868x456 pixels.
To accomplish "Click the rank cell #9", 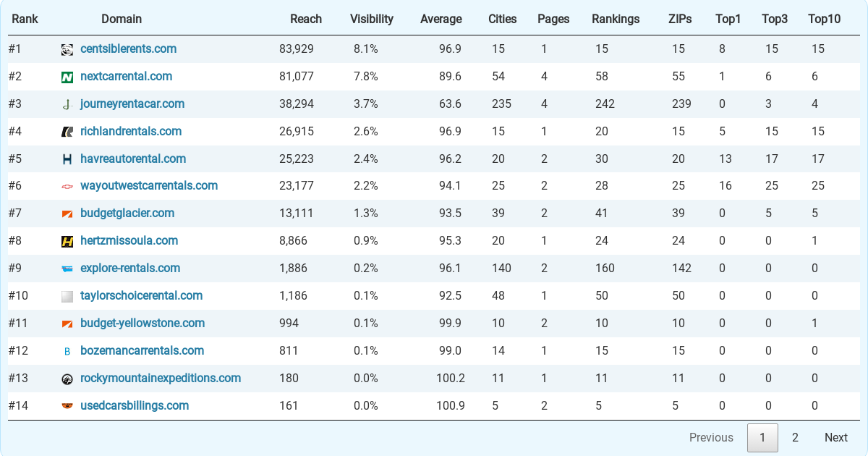I will tap(15, 268).
